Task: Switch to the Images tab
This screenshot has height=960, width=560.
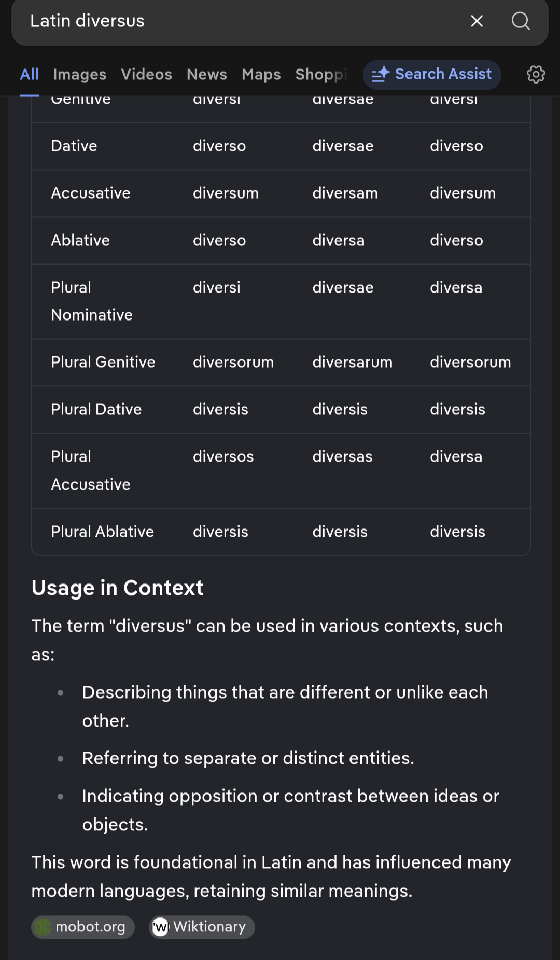Action: pyautogui.click(x=79, y=75)
